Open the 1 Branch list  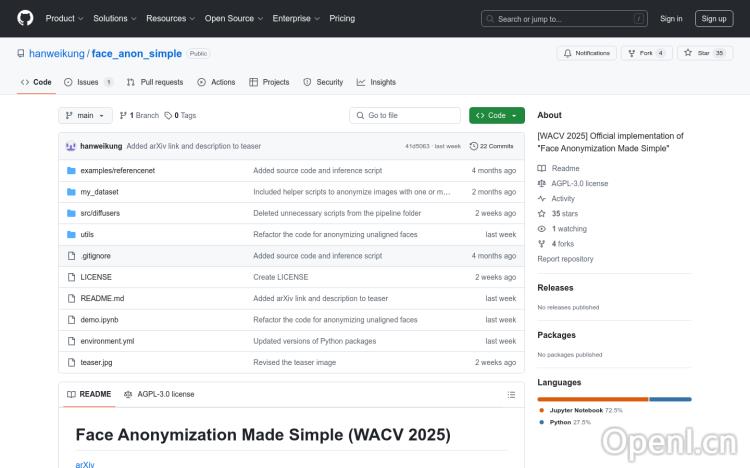point(140,115)
